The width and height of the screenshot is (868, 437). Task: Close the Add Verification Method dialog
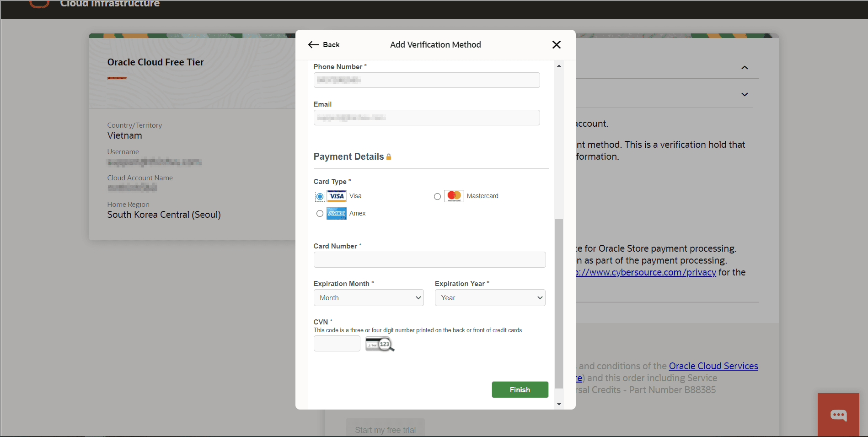[556, 44]
